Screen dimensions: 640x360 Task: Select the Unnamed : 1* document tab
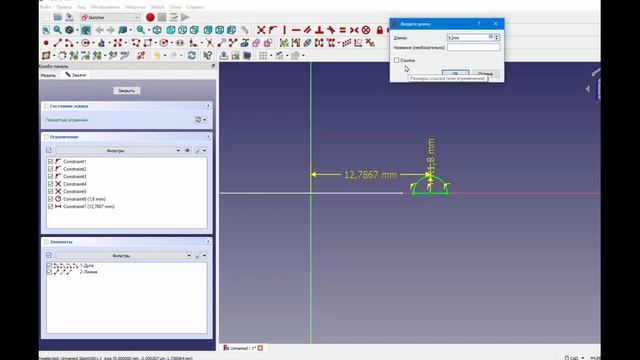243,348
